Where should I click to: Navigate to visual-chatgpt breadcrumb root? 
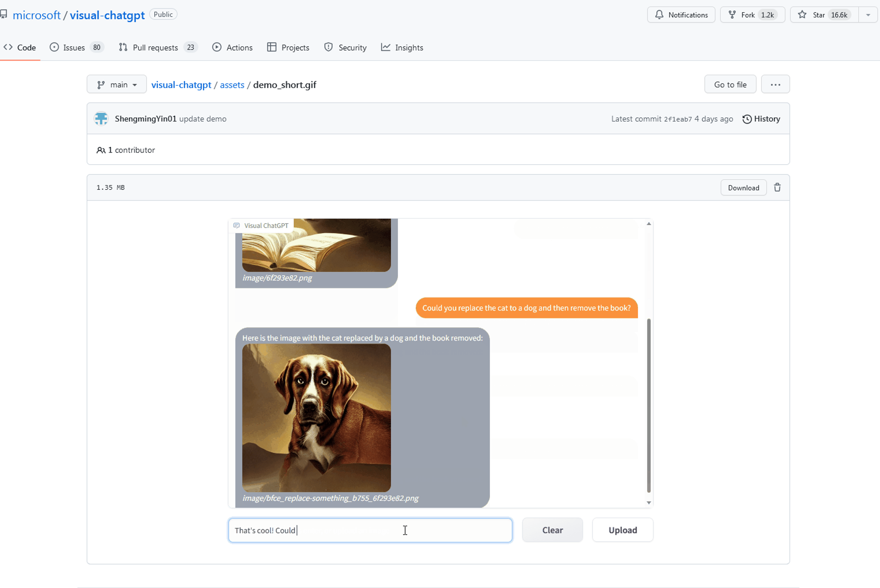click(x=181, y=85)
